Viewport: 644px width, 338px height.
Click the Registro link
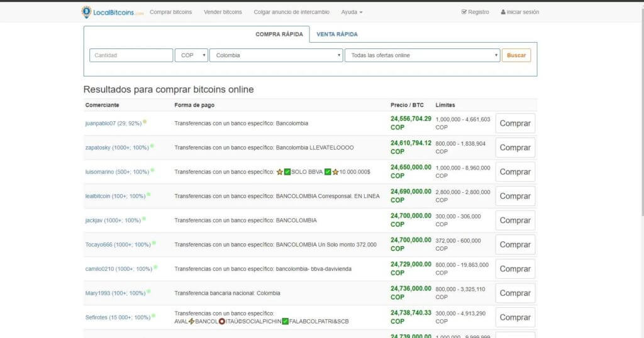point(475,12)
